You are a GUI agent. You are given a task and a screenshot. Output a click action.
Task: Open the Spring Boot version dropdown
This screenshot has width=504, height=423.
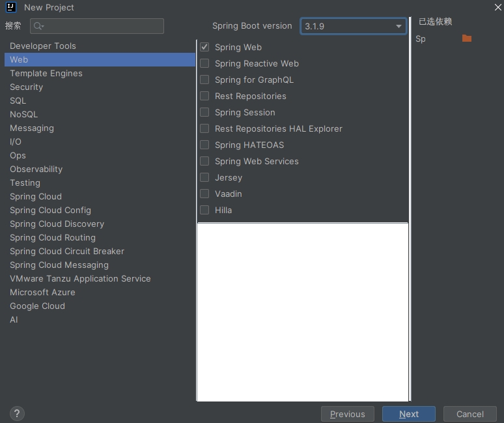tap(353, 26)
